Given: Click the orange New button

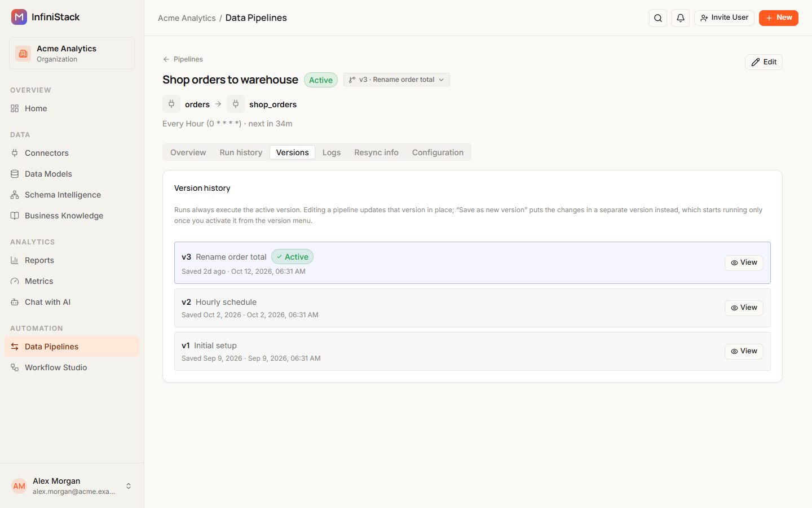Looking at the screenshot, I should [x=778, y=18].
